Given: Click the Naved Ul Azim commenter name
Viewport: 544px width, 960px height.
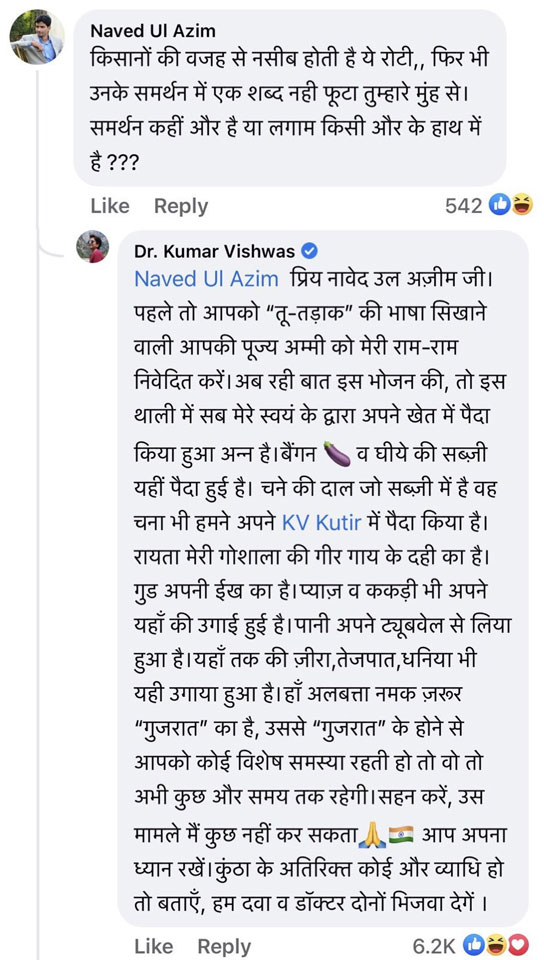Looking at the screenshot, I should (x=152, y=31).
